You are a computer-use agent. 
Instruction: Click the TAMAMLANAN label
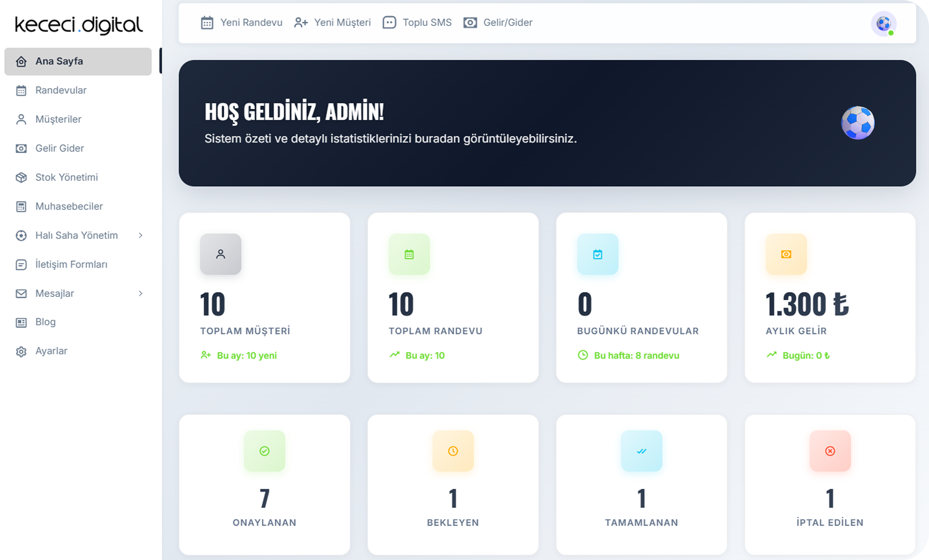click(641, 523)
